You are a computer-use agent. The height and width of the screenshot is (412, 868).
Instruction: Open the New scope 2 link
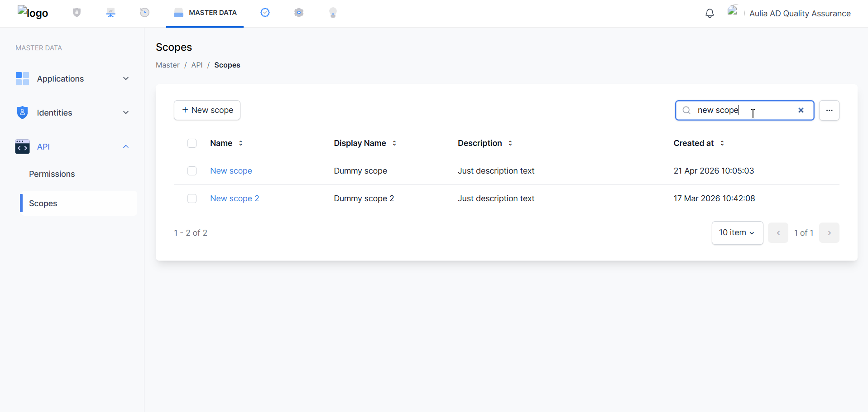(235, 199)
